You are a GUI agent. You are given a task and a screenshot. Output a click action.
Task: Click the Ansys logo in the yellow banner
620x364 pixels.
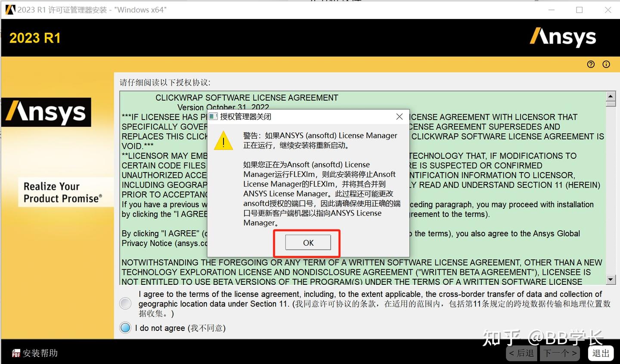pyautogui.click(x=562, y=38)
